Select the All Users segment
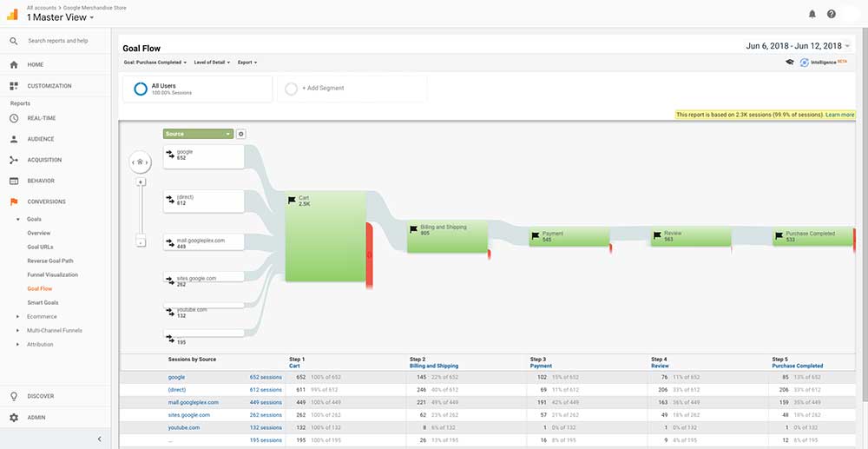Screen dimensions: 868x449 pyautogui.click(x=196, y=89)
